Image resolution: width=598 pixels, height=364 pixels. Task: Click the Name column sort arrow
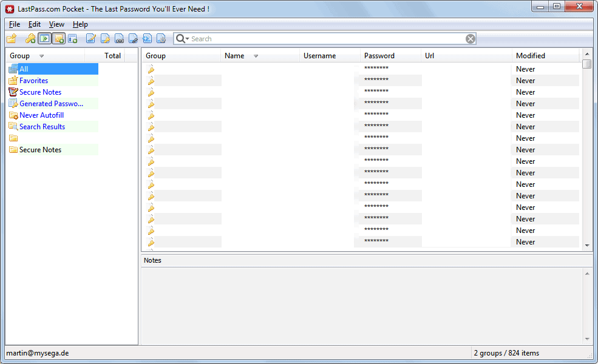pyautogui.click(x=256, y=56)
